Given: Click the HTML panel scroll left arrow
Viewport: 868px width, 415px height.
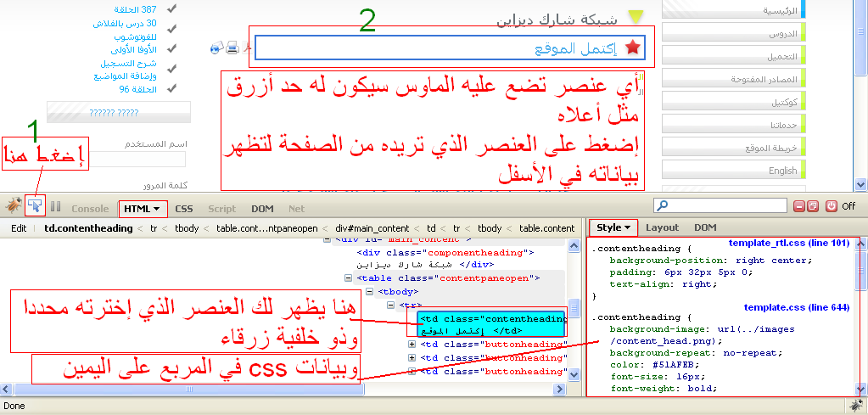Looking at the screenshot, I should coord(6,390).
